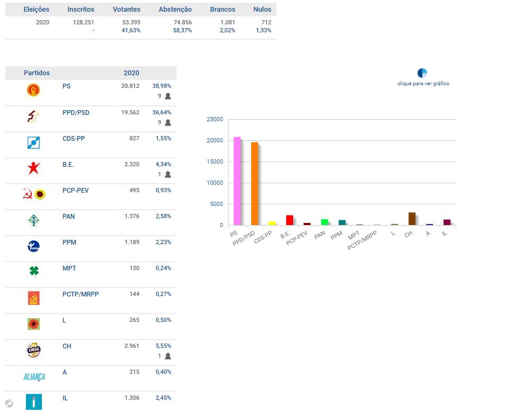Screen dimensions: 532x413
Task: Click 'clique para ver gráfico' link
Action: click(x=423, y=84)
